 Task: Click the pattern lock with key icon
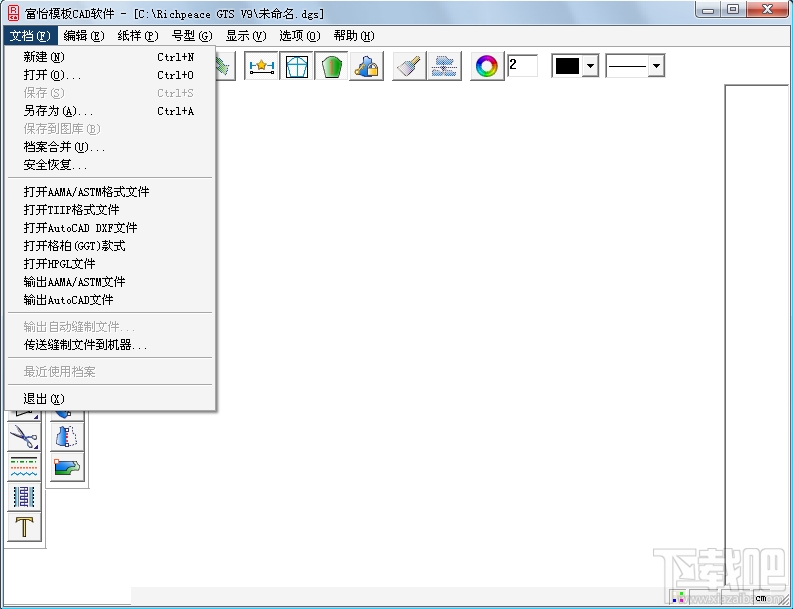coord(366,66)
